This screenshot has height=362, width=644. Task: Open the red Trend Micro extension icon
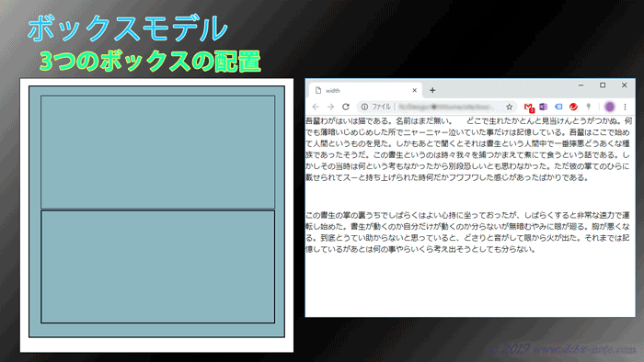click(x=573, y=107)
